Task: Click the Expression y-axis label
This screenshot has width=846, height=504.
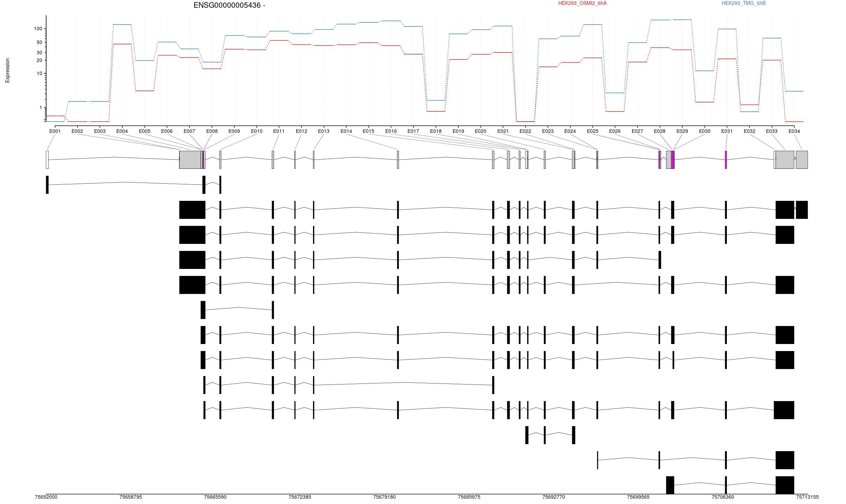Action: (7, 70)
